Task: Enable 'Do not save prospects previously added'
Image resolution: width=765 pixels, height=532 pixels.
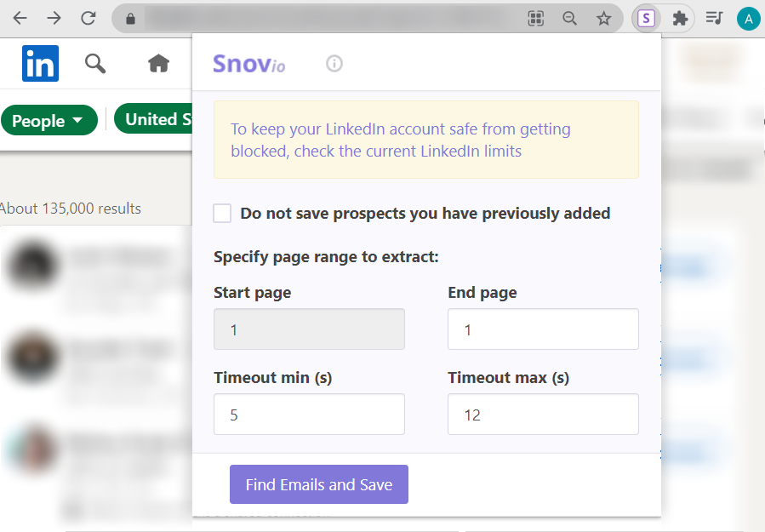Action: pyautogui.click(x=222, y=214)
